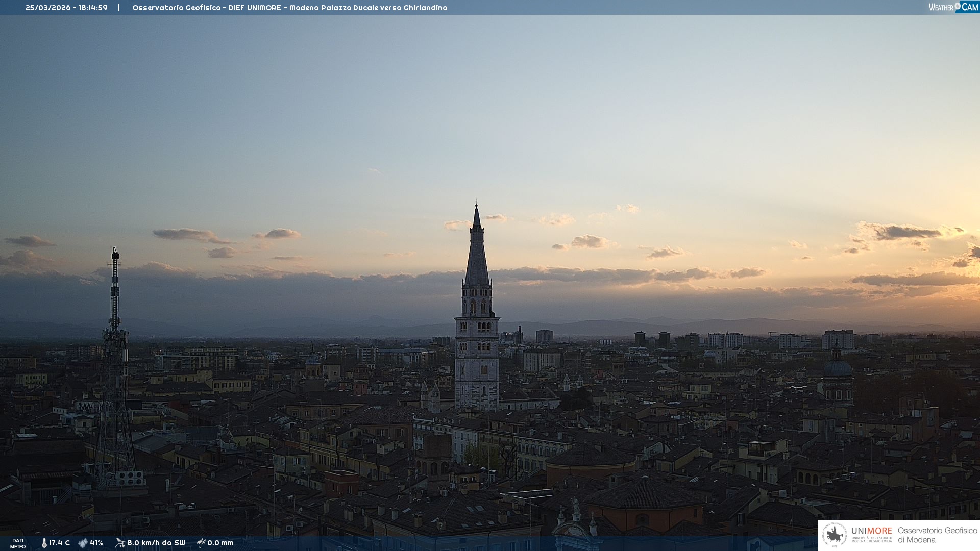Click the WeatherCam logo
The image size is (980, 551).
click(953, 7)
